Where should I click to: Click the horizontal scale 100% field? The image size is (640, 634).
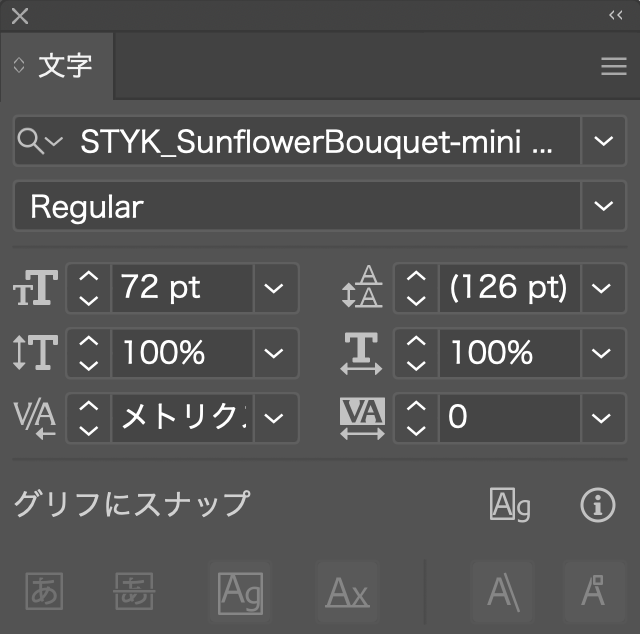click(x=509, y=353)
